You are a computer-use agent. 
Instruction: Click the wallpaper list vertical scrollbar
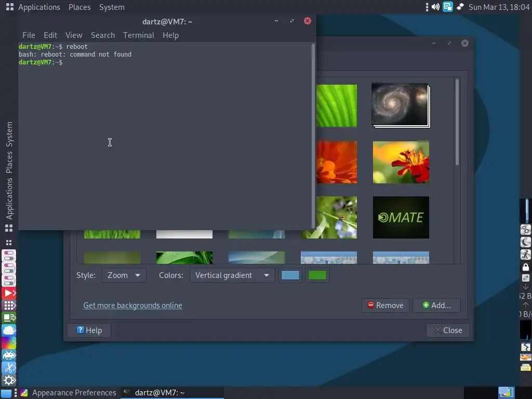457,123
